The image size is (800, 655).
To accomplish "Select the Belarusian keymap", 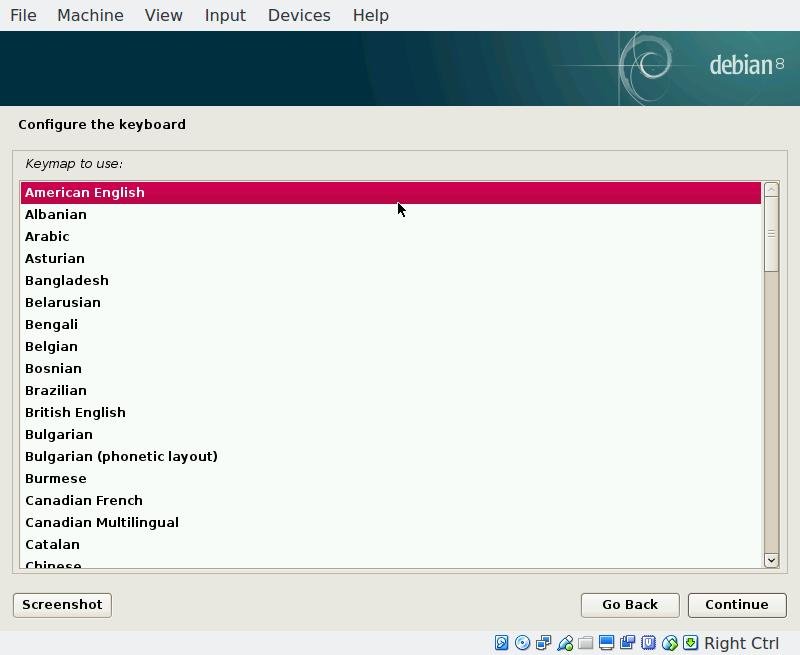I will point(391,303).
